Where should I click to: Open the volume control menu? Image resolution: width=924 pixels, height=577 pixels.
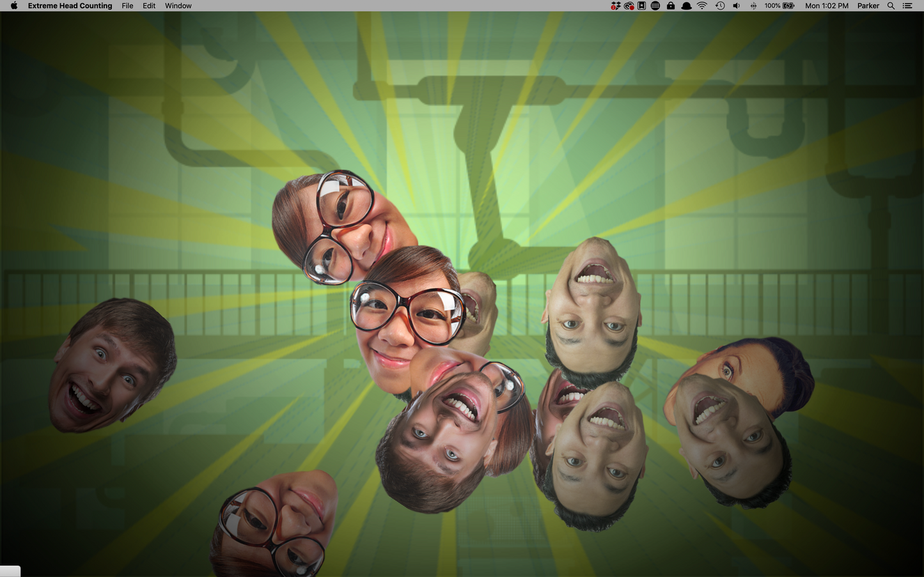[x=737, y=6]
